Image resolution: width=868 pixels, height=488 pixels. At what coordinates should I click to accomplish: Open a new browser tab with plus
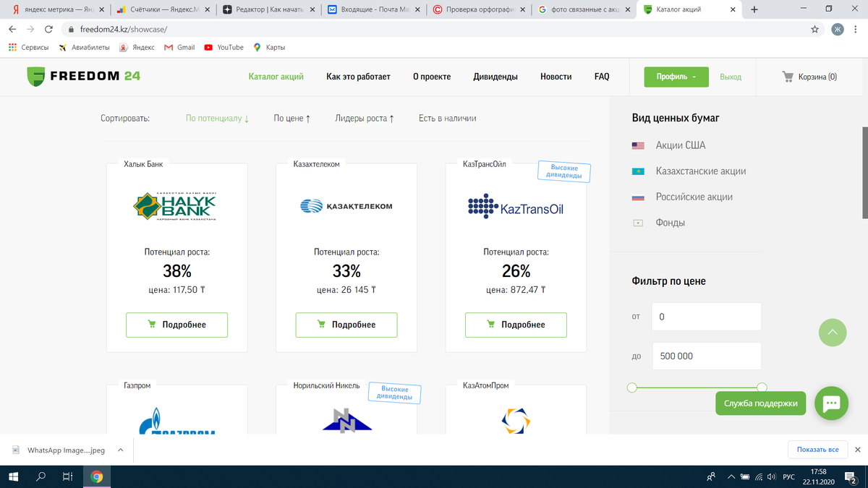click(x=754, y=10)
